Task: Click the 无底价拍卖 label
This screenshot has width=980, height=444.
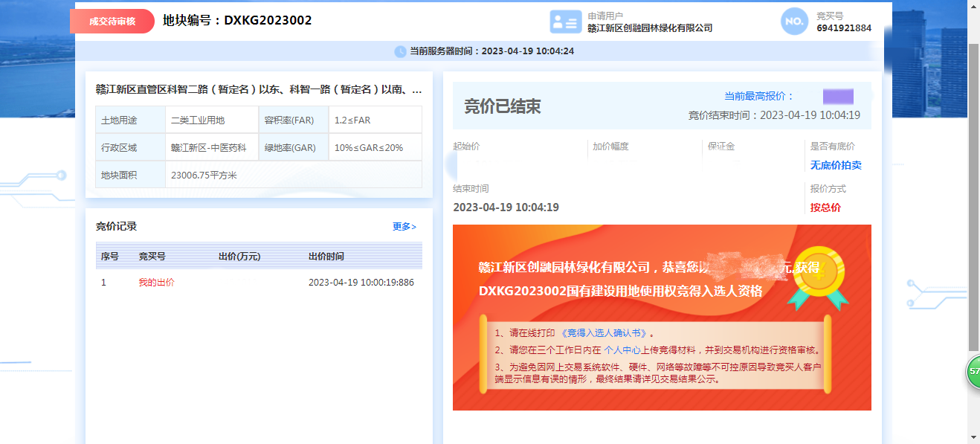Action: 836,165
